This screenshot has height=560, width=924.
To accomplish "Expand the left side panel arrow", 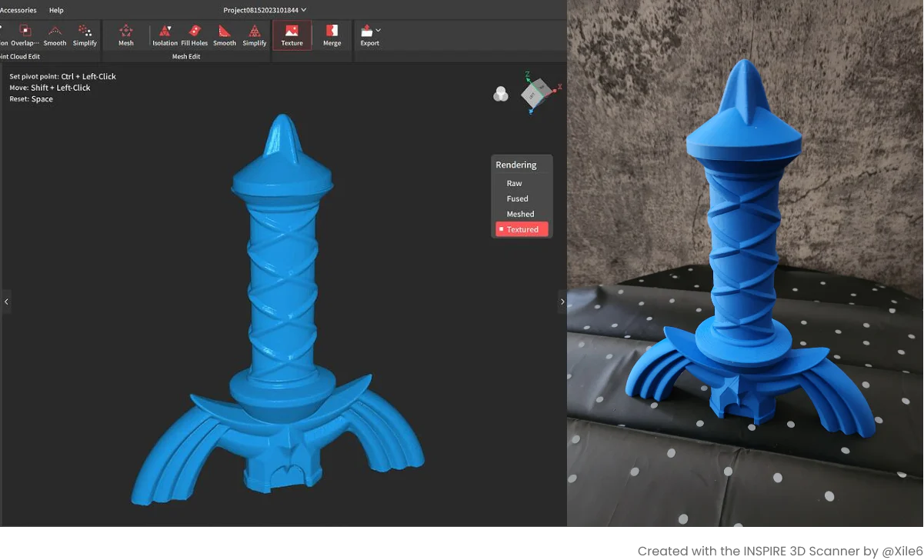I will click(x=6, y=302).
